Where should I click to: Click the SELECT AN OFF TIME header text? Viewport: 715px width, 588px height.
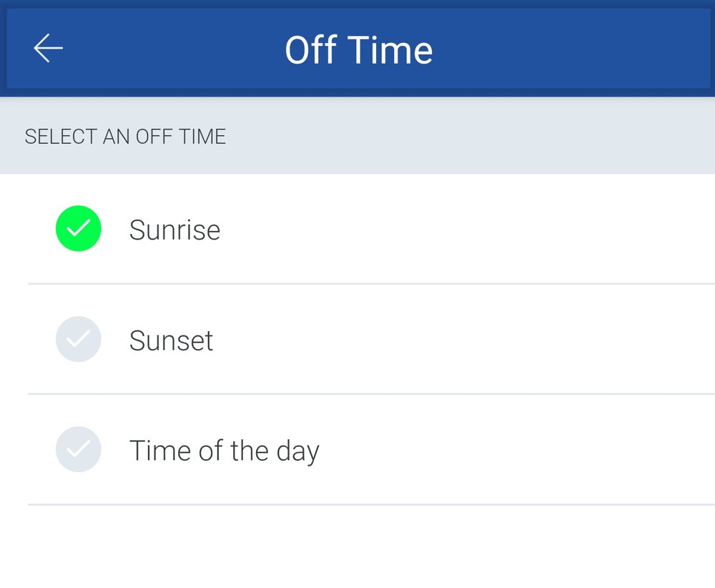pos(125,137)
